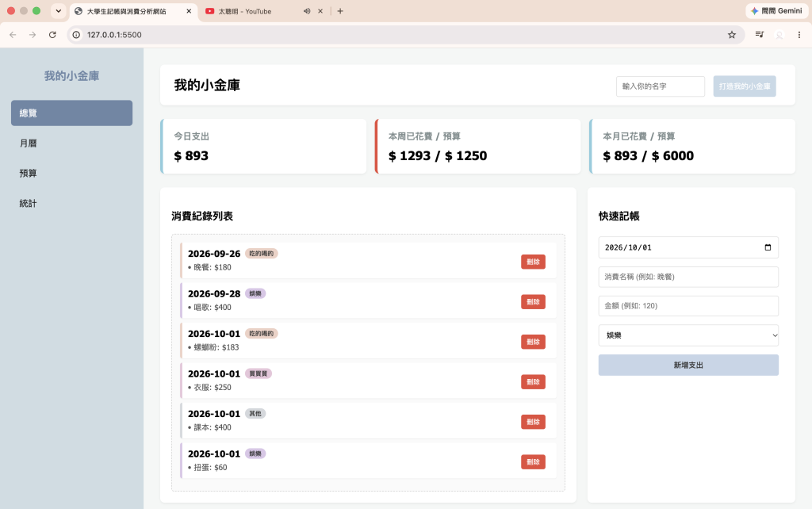The height and width of the screenshot is (509, 812).
Task: Open 統計 in the sidebar
Action: (x=71, y=203)
